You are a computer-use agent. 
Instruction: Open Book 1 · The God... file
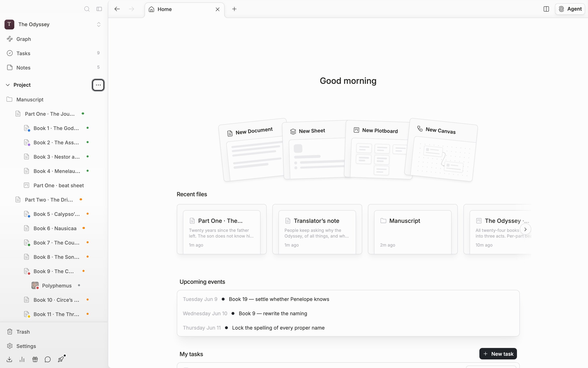coord(56,128)
